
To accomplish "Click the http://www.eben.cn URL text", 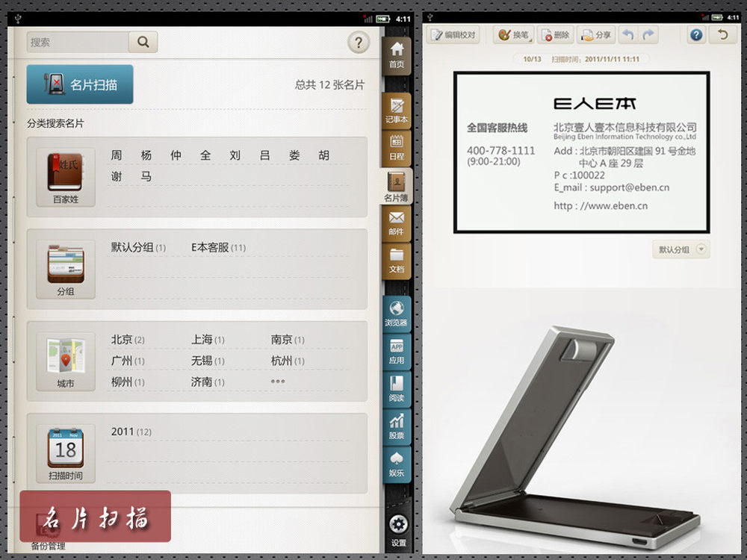I will [601, 206].
